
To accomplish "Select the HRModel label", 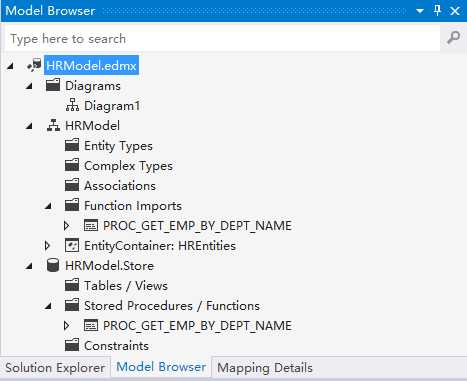I will pos(92,126).
